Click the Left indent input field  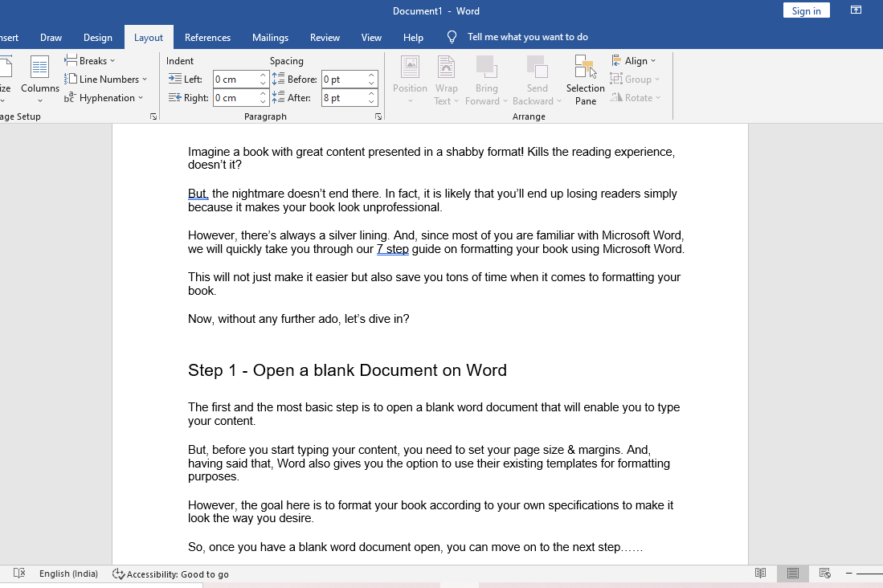pos(235,80)
